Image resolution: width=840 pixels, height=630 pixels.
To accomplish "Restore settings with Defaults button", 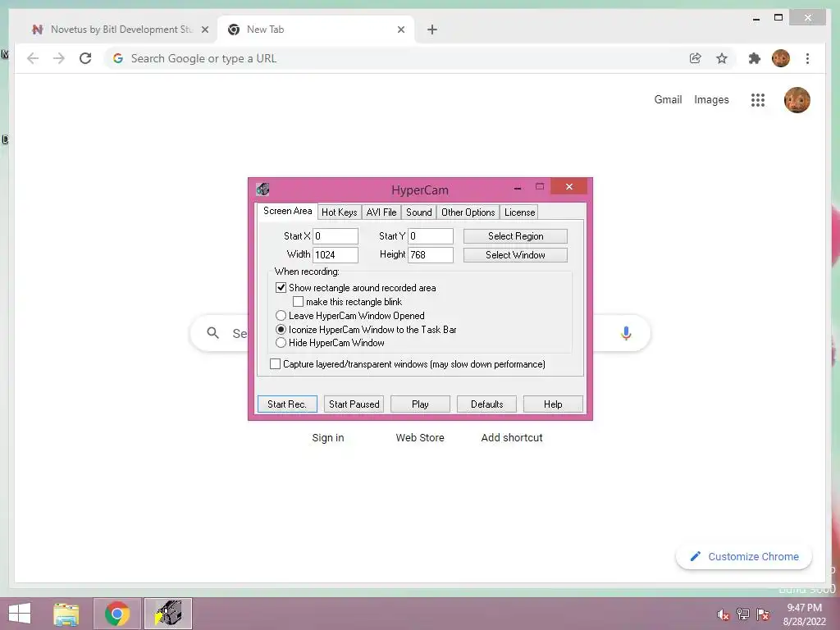I will (x=487, y=404).
